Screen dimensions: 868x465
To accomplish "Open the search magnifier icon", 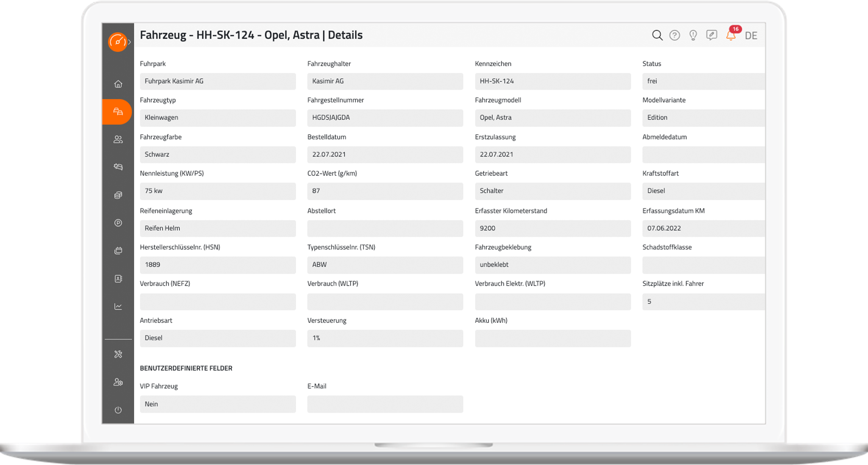I will 657,35.
